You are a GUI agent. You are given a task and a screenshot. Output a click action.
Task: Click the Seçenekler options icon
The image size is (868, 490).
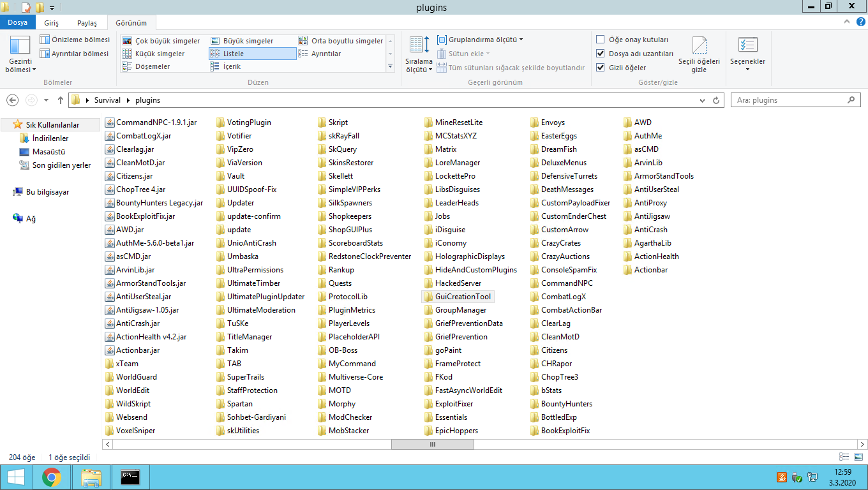(x=747, y=45)
